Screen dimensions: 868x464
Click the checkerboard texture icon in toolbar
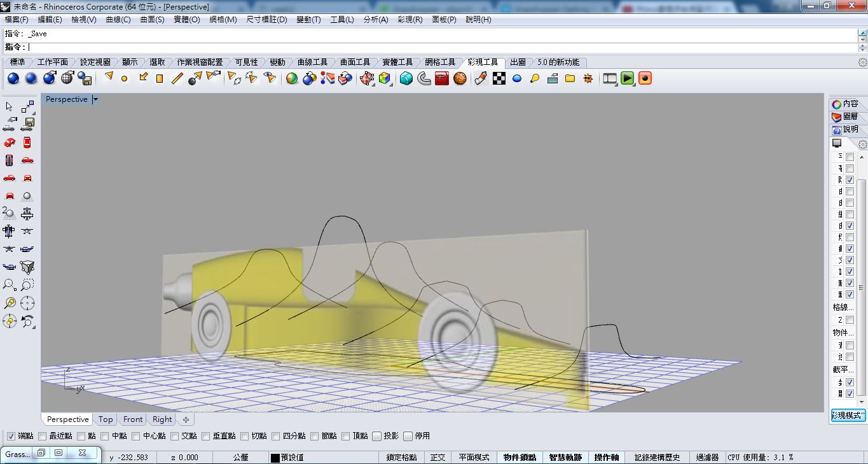(x=499, y=78)
